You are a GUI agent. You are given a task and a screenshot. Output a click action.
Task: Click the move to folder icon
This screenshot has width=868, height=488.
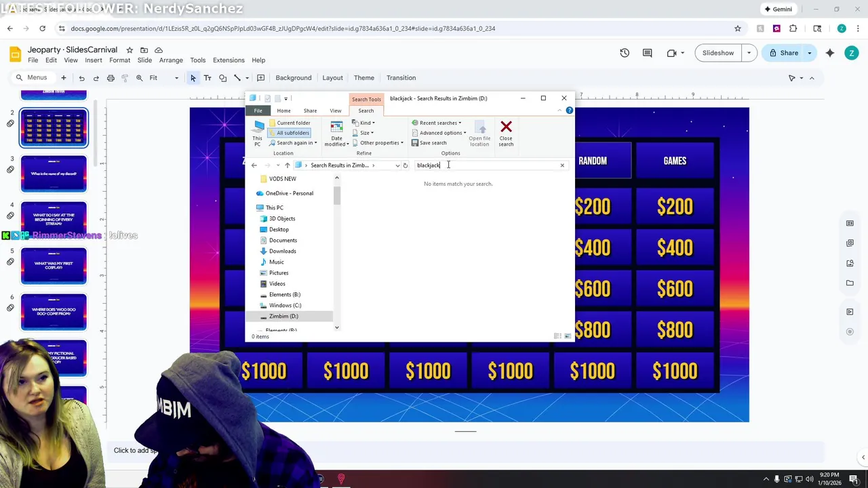click(x=144, y=50)
